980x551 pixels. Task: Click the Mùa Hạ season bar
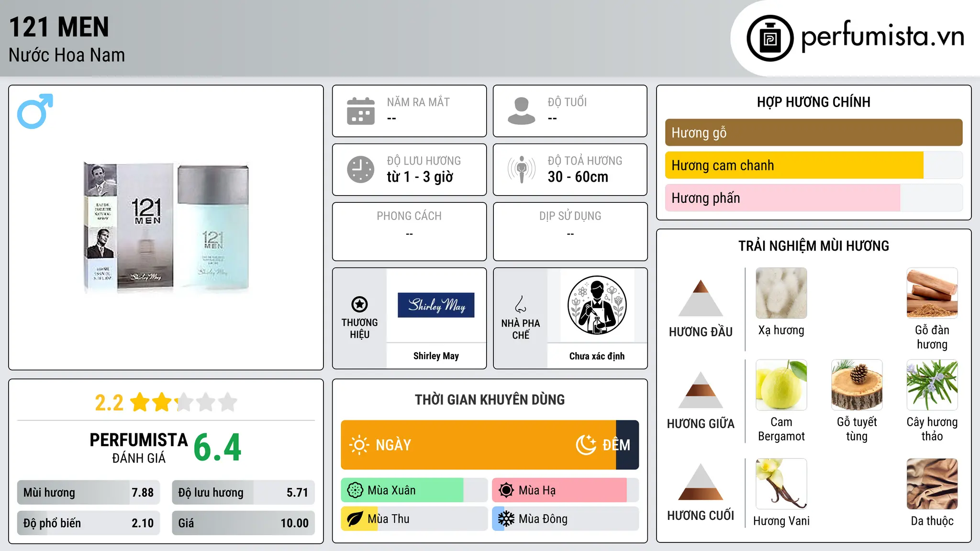point(566,490)
